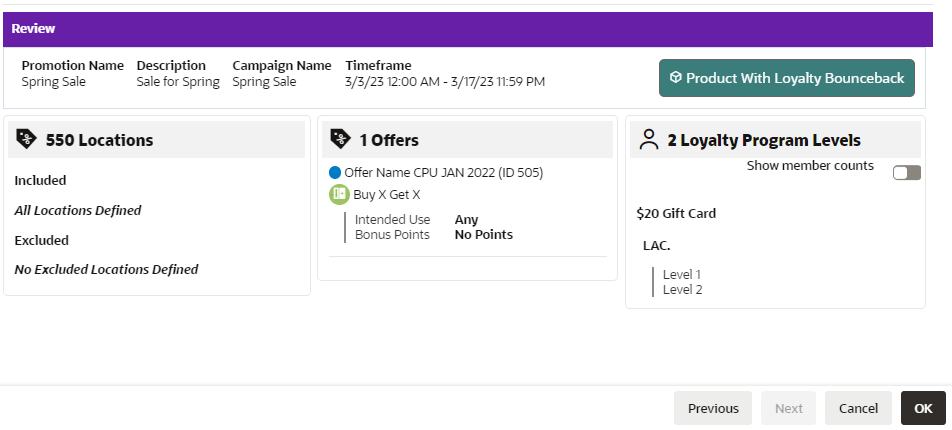Select Level 2 under LAC.
This screenshot has width=952, height=430.
coord(682,290)
